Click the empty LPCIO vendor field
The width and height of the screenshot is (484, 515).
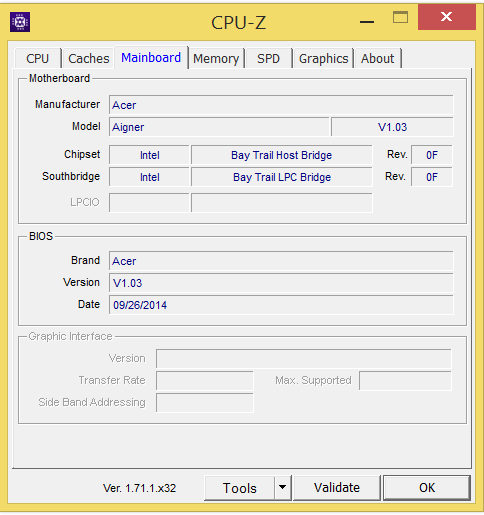coord(149,202)
